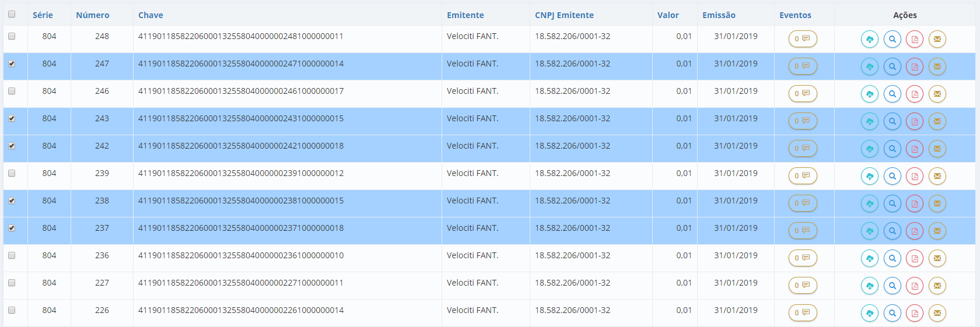Viewport: 980px width, 327px height.
Task: Open PDF icon for invoice number 236
Action: pos(915,258)
